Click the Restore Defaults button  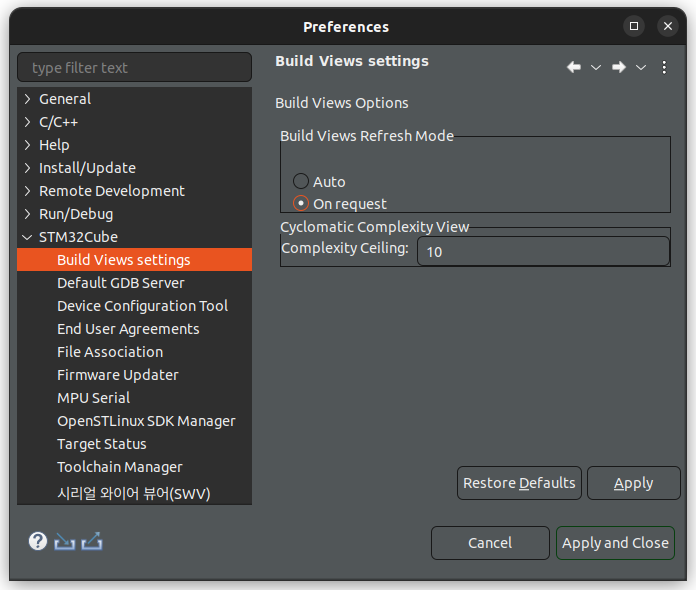pyautogui.click(x=519, y=483)
